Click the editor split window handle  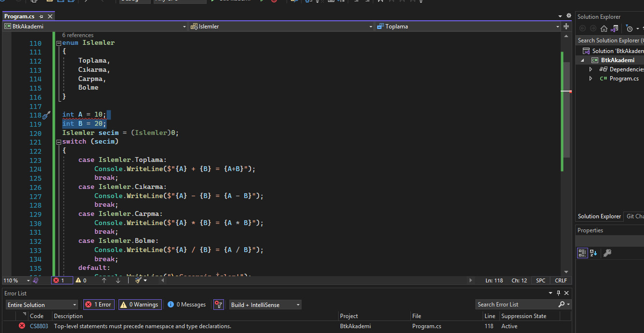click(566, 27)
